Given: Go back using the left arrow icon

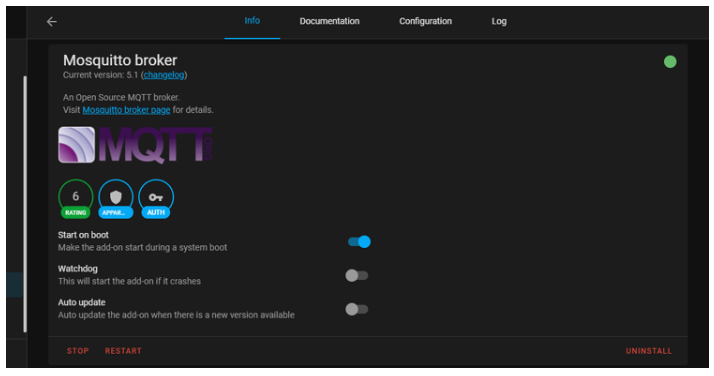Looking at the screenshot, I should pyautogui.click(x=51, y=21).
